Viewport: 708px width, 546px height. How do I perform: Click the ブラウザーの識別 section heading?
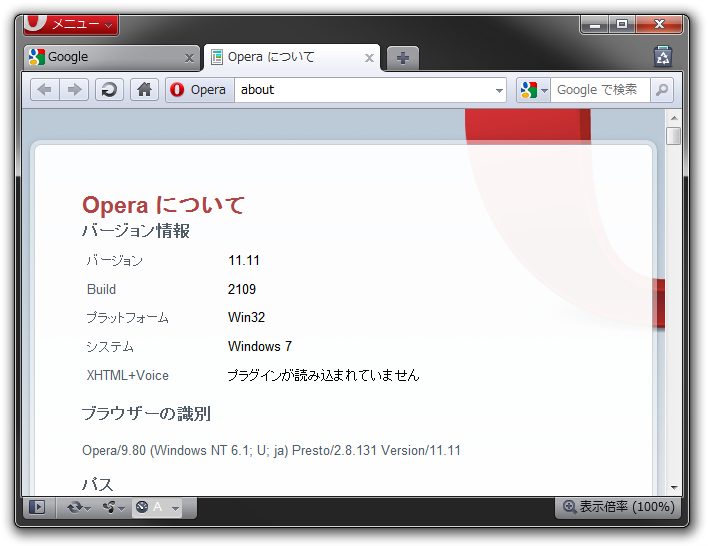click(146, 413)
